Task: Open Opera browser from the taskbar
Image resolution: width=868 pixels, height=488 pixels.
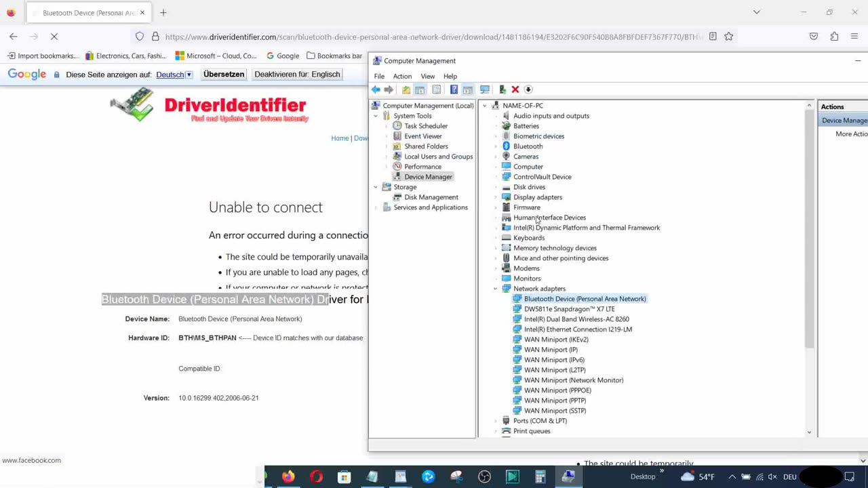Action: pos(316,476)
